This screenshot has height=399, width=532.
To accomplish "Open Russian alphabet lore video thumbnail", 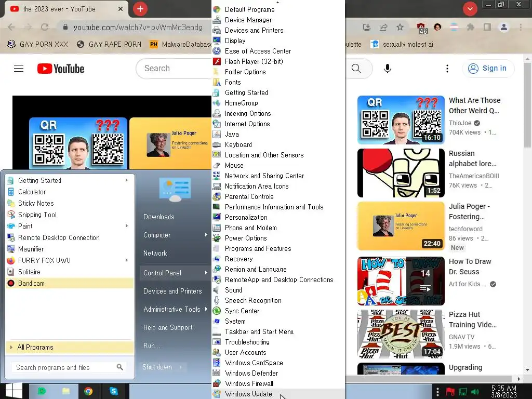I will point(401,173).
